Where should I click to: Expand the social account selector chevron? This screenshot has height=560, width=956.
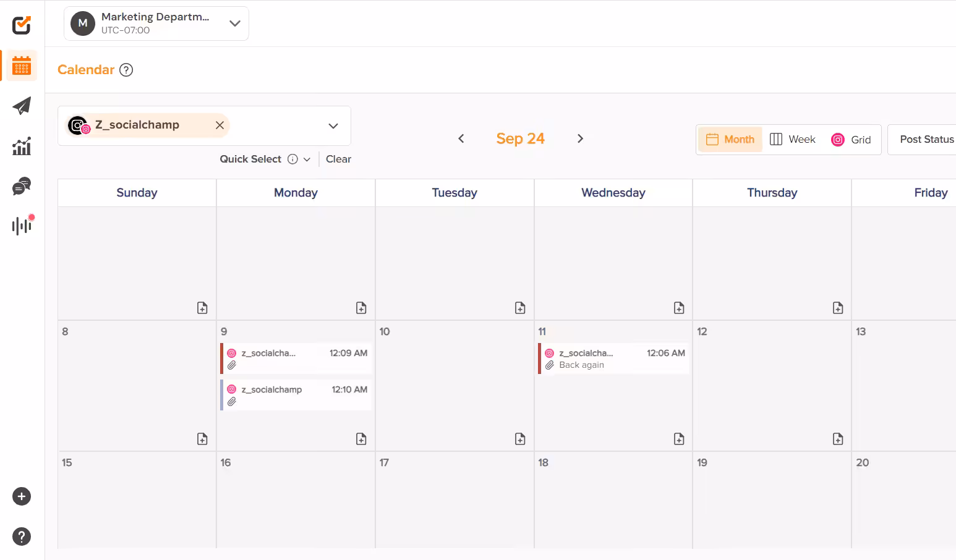333,125
